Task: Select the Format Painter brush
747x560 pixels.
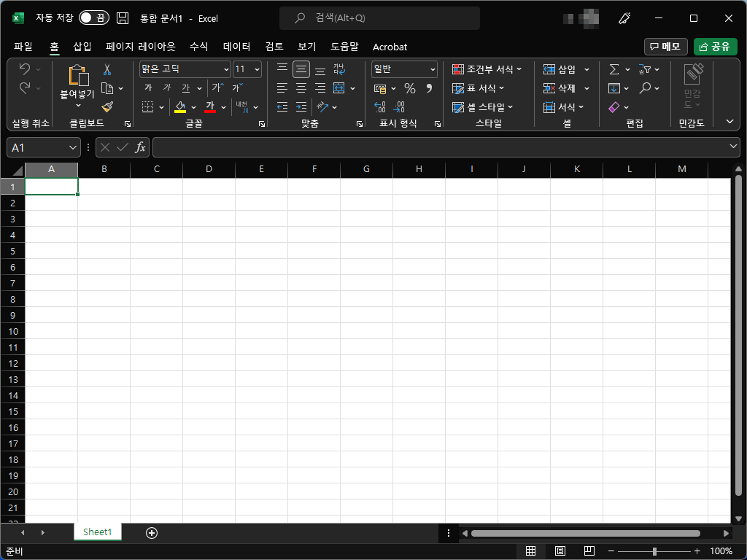Action: coord(107,106)
